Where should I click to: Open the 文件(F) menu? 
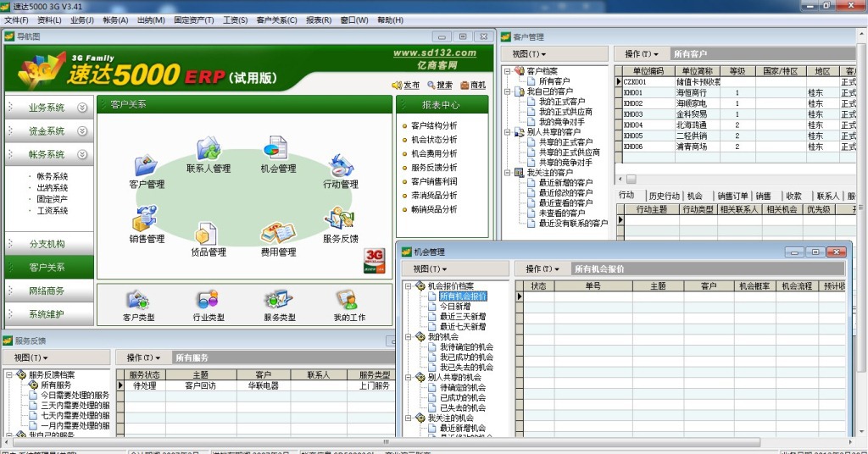16,20
